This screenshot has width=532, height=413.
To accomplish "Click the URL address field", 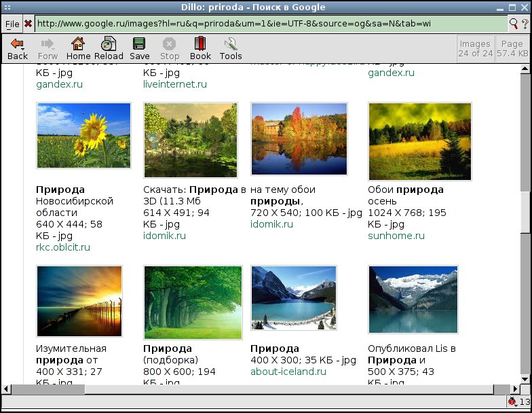I will 271,23.
